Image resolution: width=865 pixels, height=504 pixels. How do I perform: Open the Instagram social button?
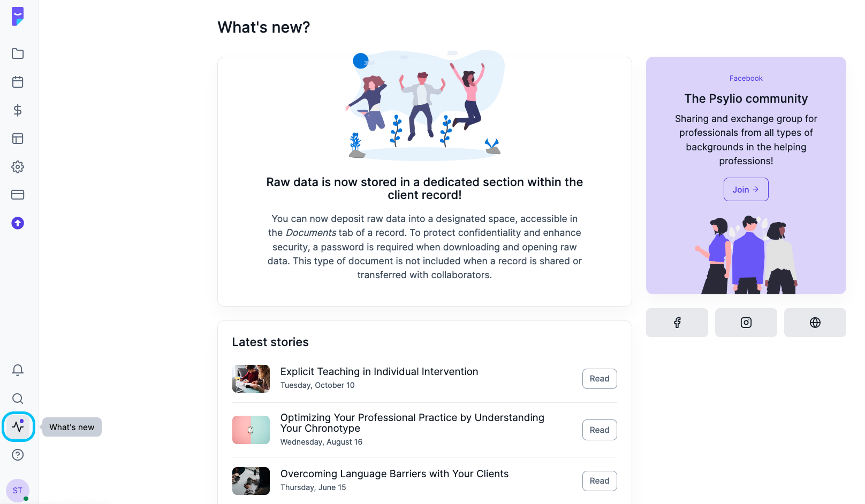[746, 323]
